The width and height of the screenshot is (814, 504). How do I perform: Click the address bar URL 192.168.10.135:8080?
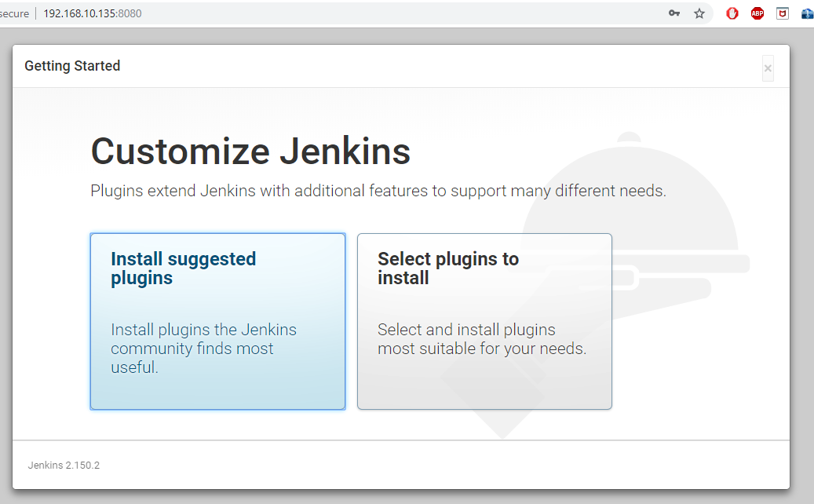[93, 13]
